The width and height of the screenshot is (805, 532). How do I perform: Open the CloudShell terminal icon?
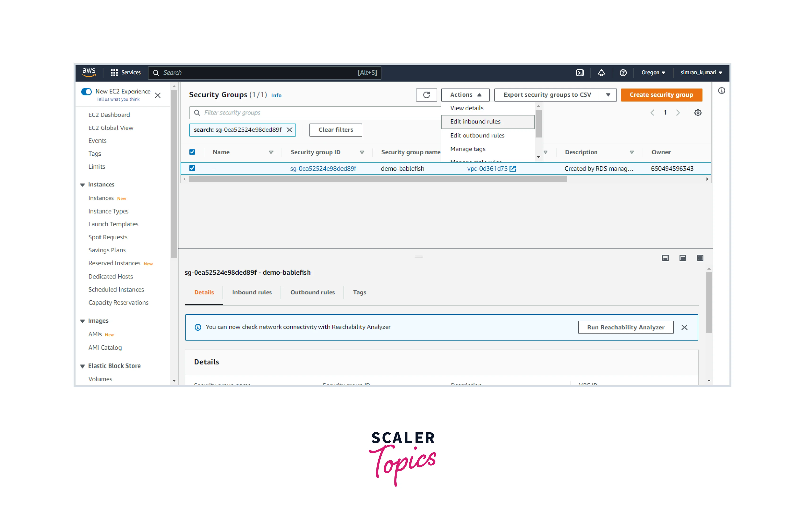(x=580, y=73)
